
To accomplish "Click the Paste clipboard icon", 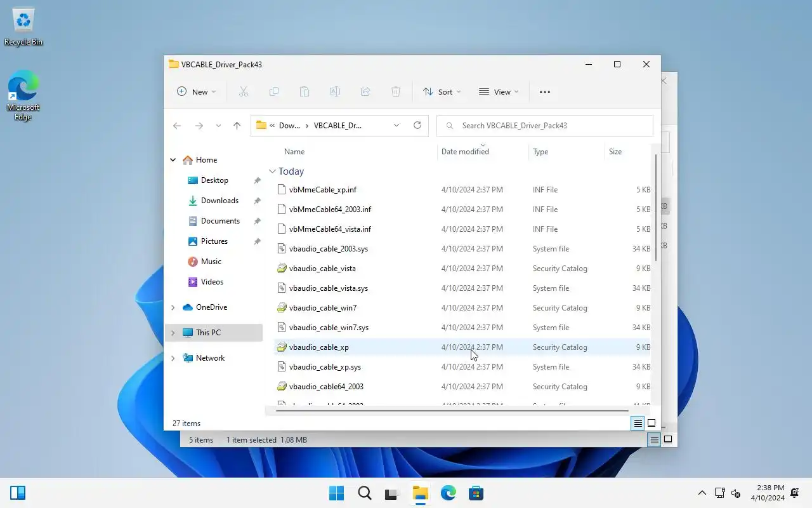I will (304, 91).
